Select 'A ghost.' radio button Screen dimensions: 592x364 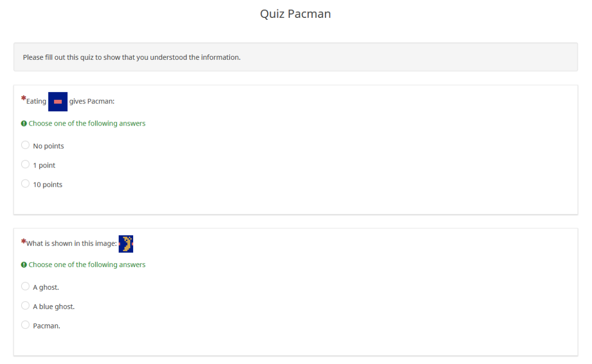point(25,286)
